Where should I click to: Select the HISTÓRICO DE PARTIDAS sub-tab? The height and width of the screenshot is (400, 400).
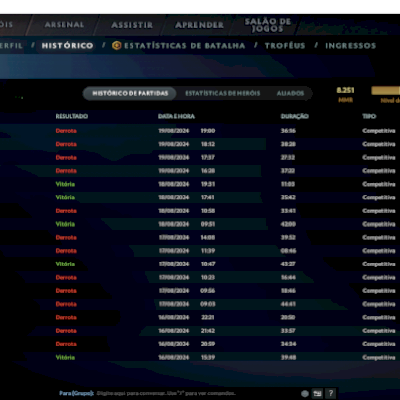click(130, 93)
